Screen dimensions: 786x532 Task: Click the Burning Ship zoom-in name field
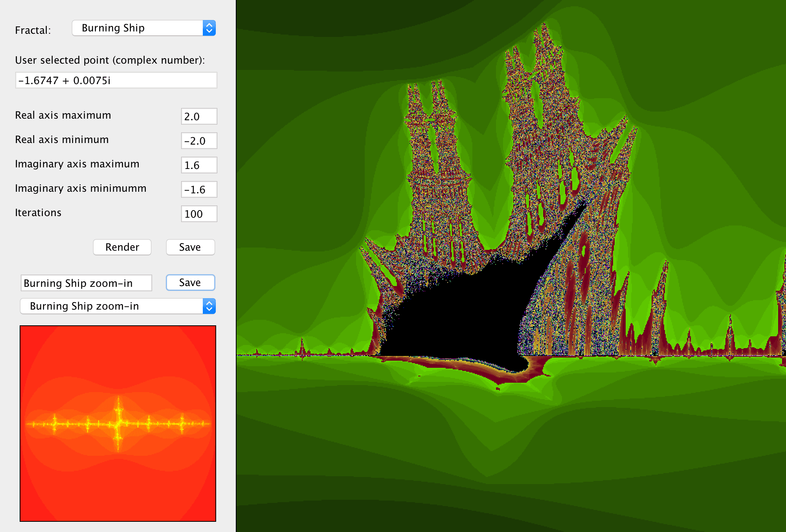86,283
